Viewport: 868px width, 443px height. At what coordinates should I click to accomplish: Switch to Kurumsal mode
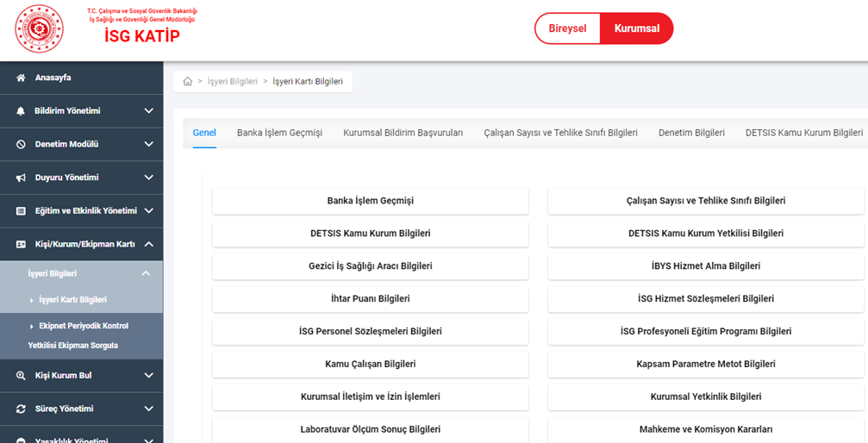[637, 28]
